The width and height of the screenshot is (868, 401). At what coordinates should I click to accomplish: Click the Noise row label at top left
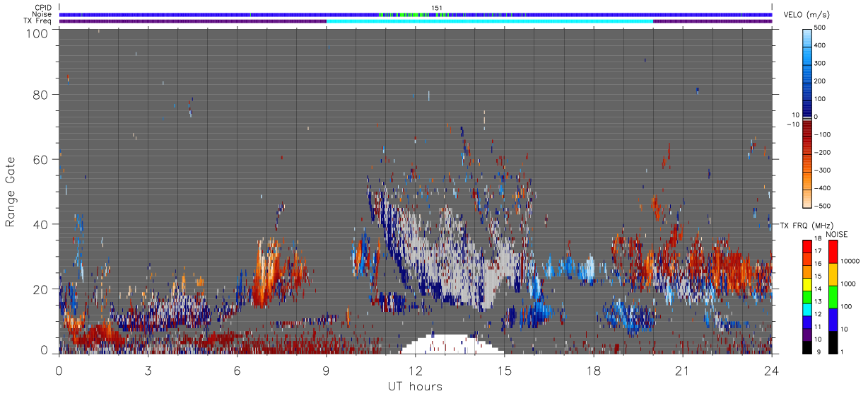click(x=42, y=14)
